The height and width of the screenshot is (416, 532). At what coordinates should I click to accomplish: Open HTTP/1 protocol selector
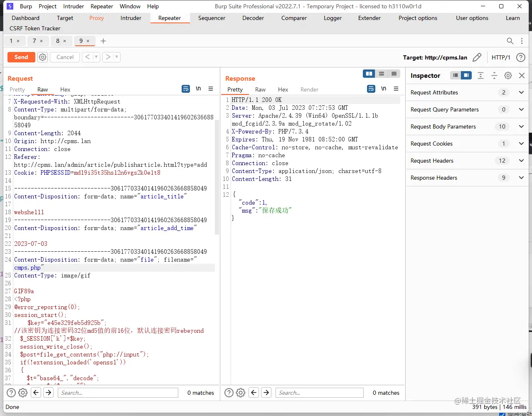pyautogui.click(x=501, y=57)
